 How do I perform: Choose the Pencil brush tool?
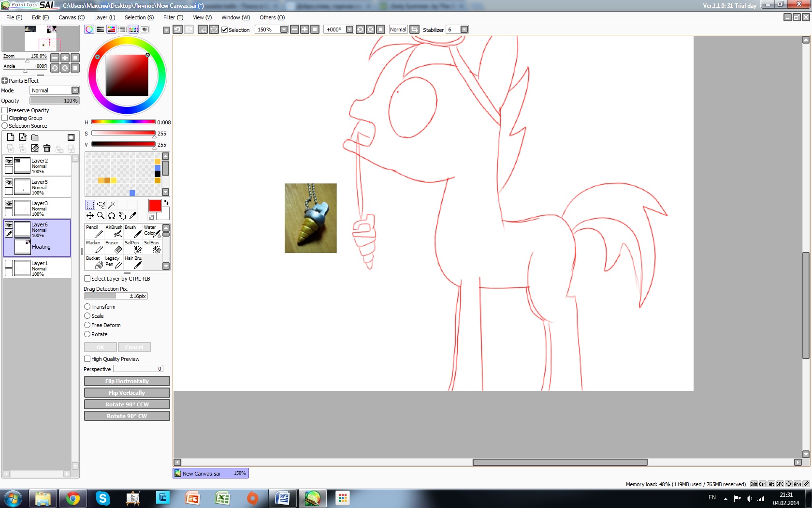coord(94,231)
